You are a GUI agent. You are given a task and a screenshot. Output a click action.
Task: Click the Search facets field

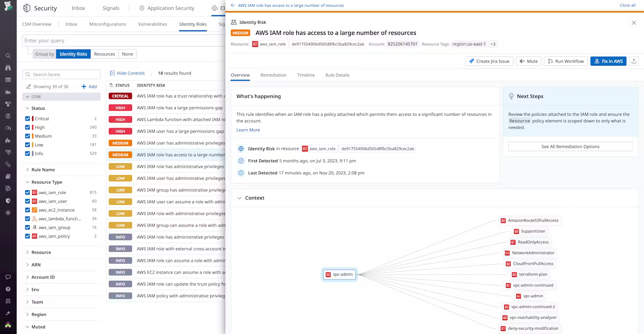click(61, 74)
